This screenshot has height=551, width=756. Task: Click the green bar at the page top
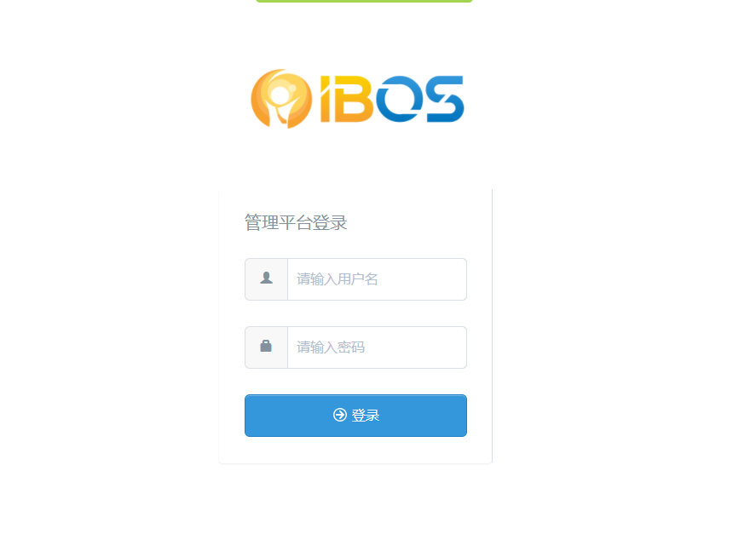(364, 1)
